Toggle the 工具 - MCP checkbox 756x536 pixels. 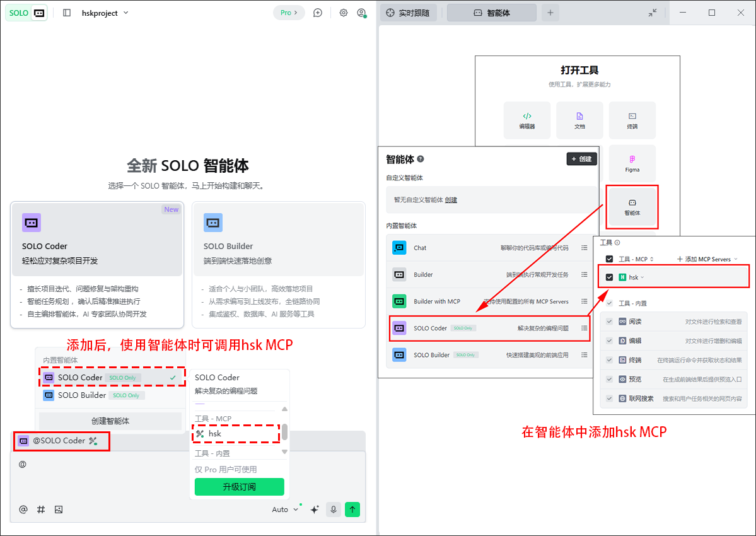[x=609, y=259]
